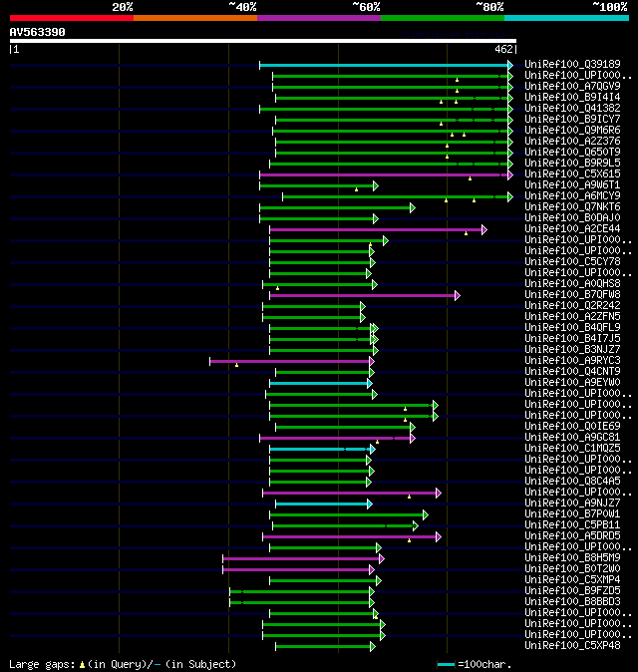Select hit UniRef100_C1MQZ5
638x672 pixels.
pos(572,448)
